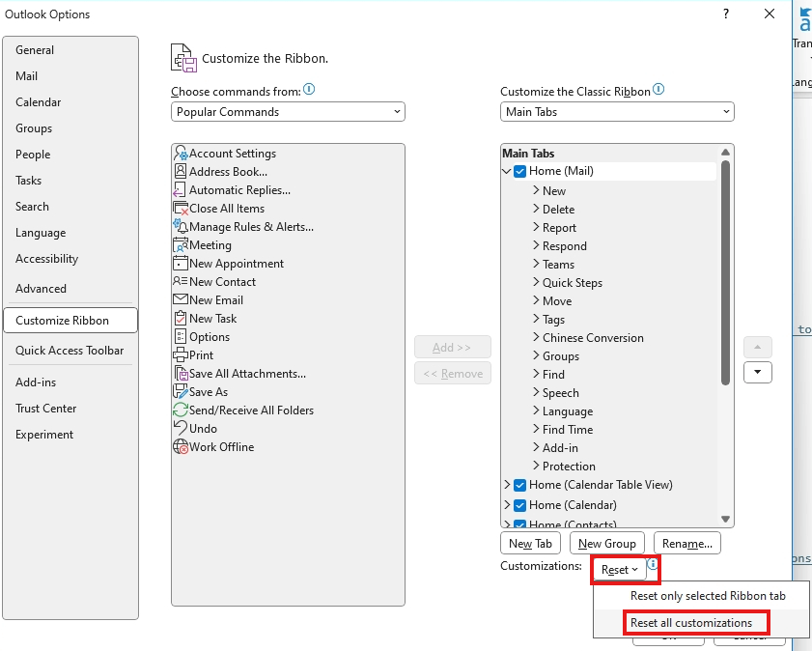Click the Rename... button
This screenshot has height=651, width=812.
pyautogui.click(x=687, y=543)
